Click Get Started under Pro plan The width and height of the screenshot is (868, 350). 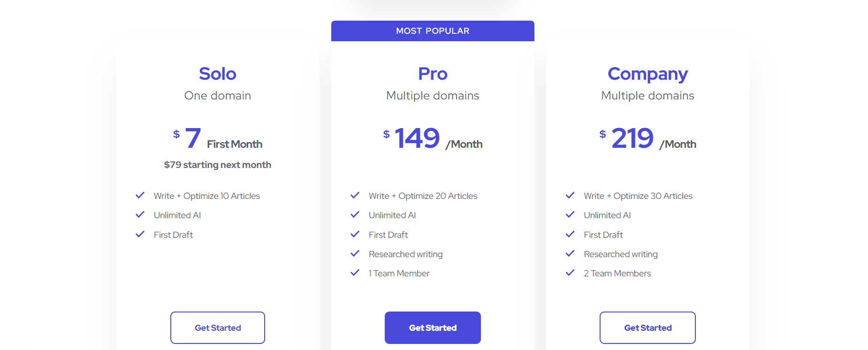(433, 327)
